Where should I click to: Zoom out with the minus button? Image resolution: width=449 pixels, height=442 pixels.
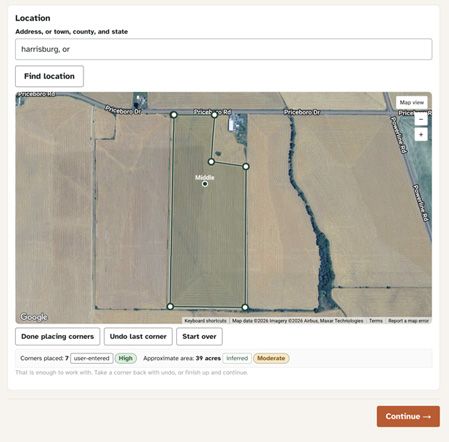click(x=421, y=119)
